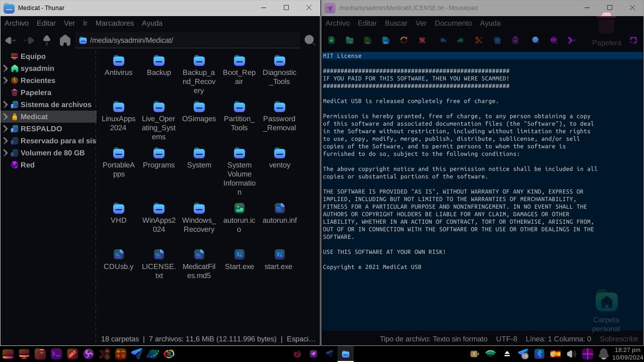This screenshot has width=644, height=362.
Task: Open Marcadores menu in Thunar
Action: click(115, 23)
